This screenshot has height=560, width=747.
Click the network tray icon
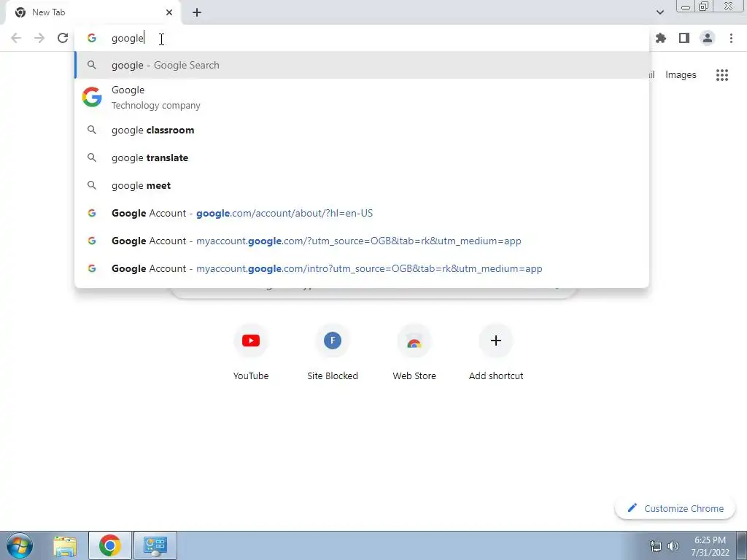tap(656, 546)
